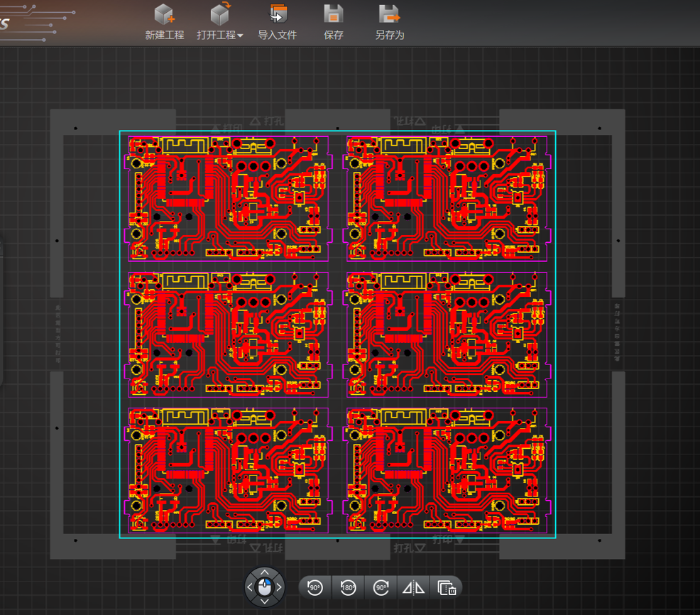Click the 导入文件 import file icon

[x=278, y=14]
